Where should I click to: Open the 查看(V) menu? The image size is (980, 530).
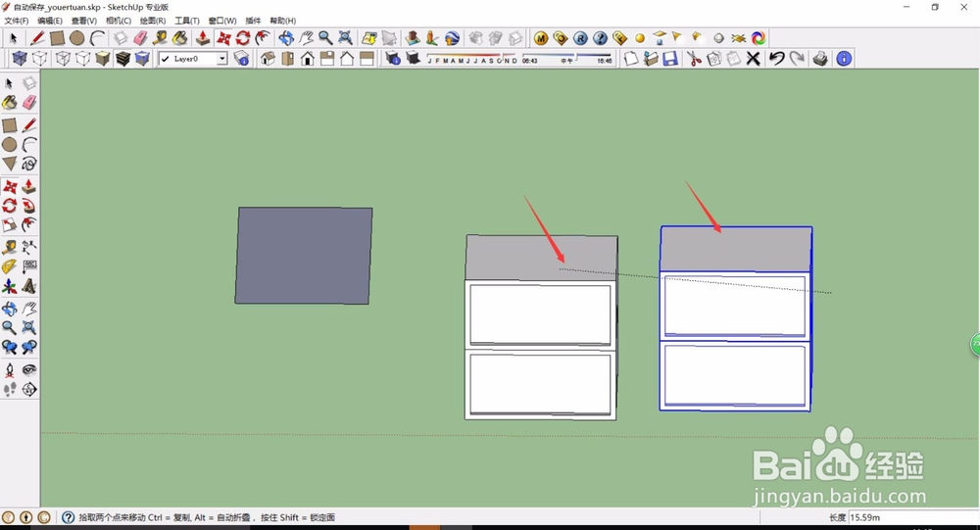[x=83, y=21]
